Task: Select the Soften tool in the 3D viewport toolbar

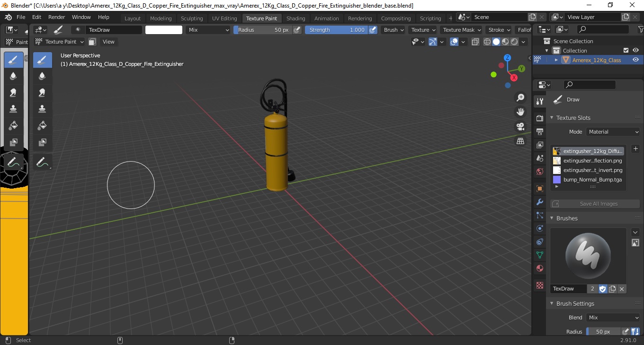Action: point(43,76)
